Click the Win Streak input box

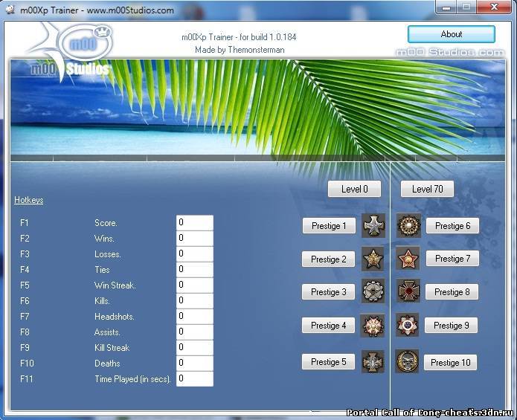195,285
